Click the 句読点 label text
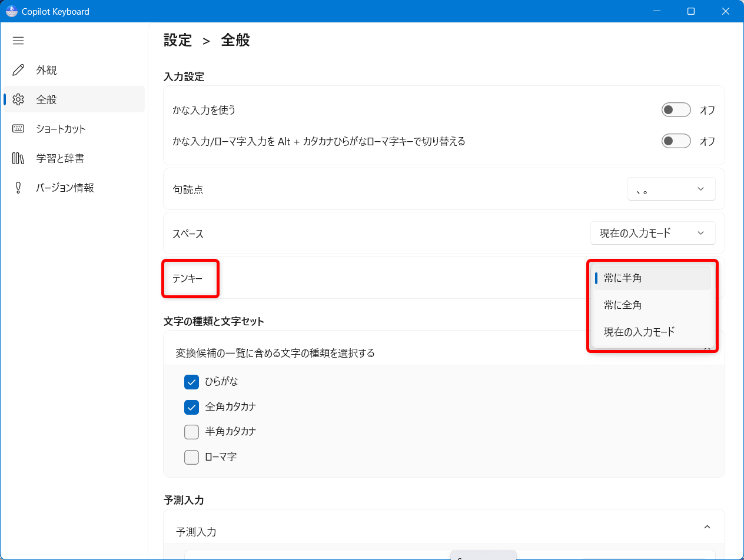Viewport: 744px width, 560px height. [x=188, y=189]
